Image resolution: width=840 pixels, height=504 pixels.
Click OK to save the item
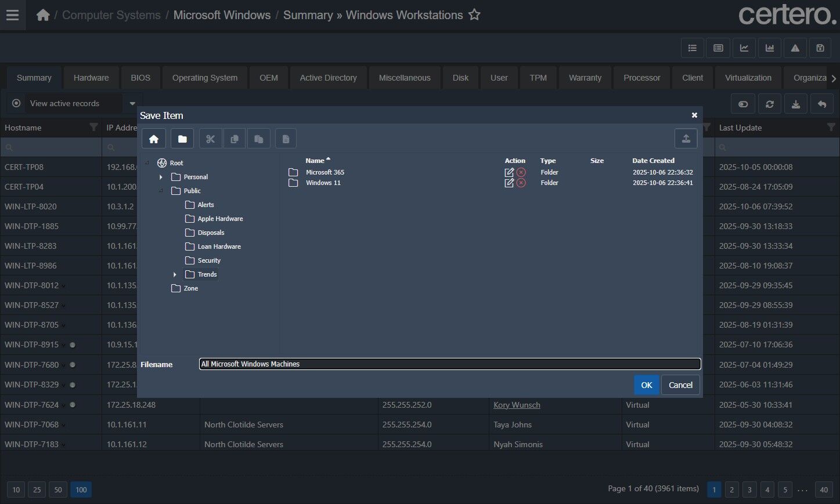[x=646, y=385]
